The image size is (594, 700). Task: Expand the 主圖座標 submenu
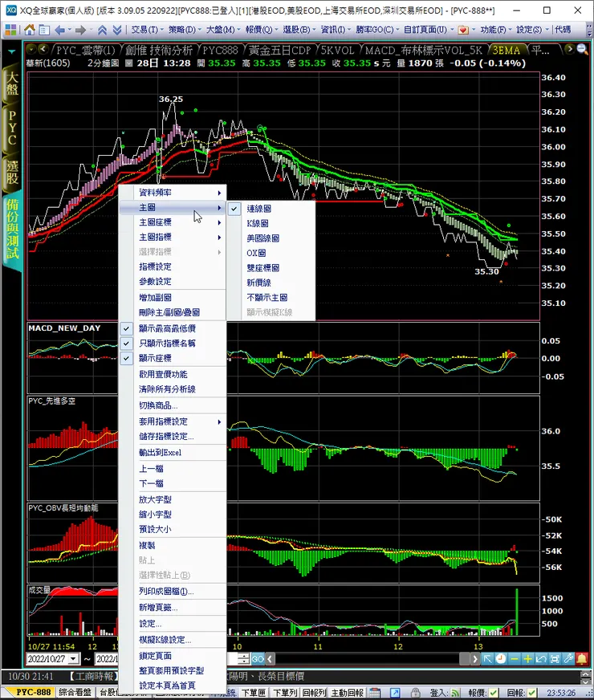point(173,222)
